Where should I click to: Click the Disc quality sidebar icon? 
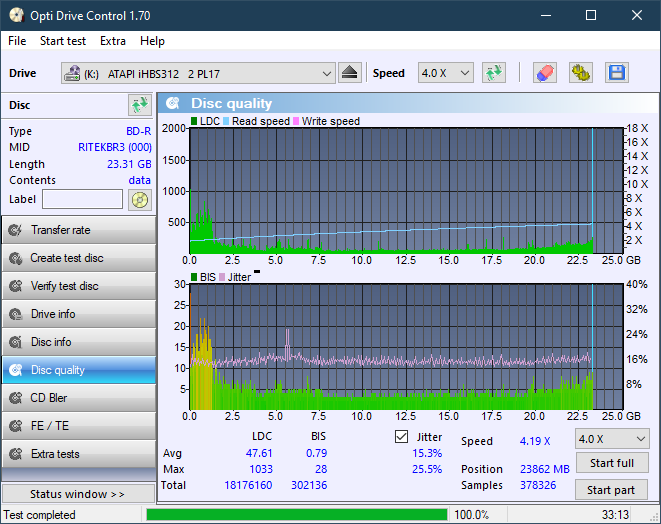16,370
